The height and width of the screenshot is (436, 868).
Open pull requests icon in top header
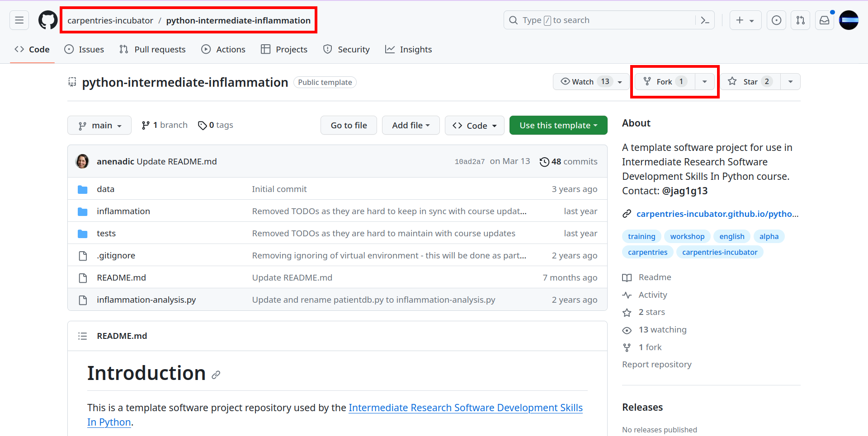[800, 20]
